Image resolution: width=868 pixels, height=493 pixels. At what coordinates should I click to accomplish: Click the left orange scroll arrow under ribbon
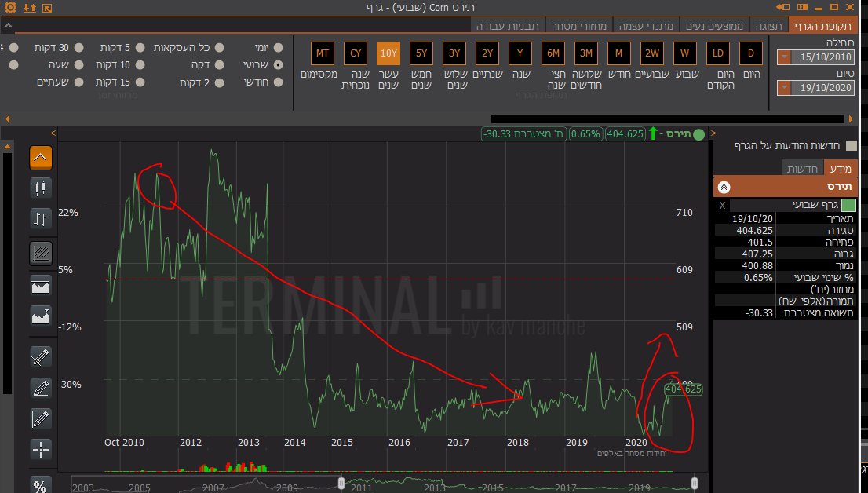tap(7, 119)
